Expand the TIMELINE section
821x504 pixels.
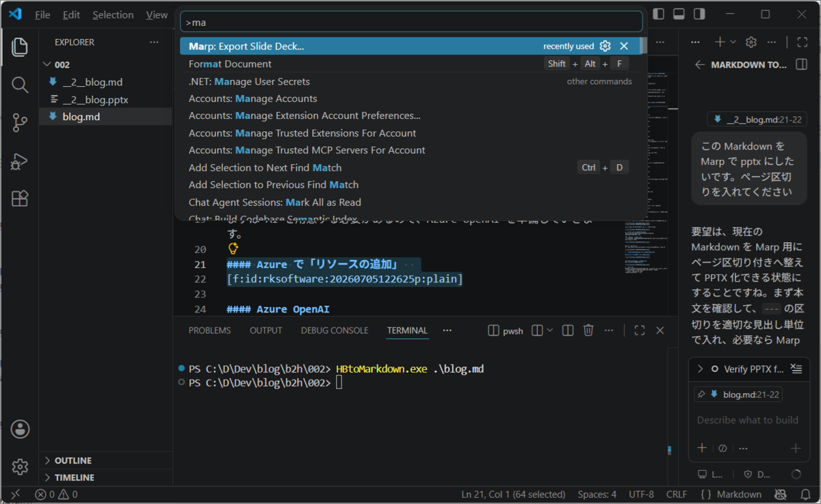click(105, 477)
